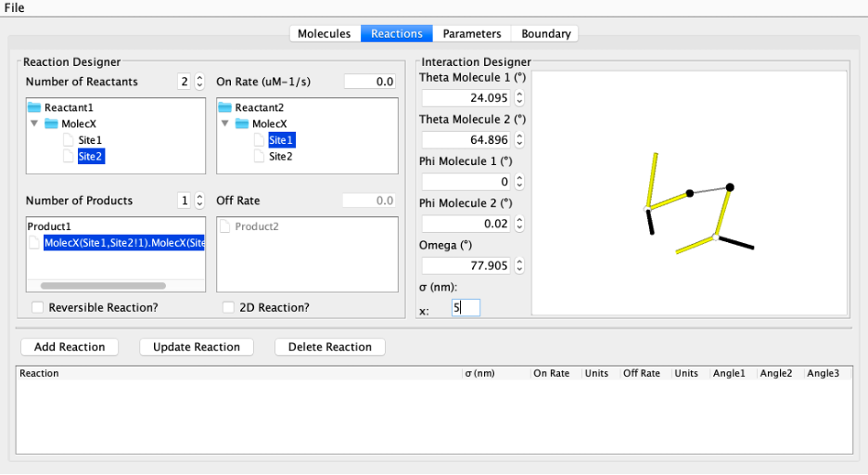Image resolution: width=868 pixels, height=475 pixels.
Task: Click the Product1 horizontal scrollbar
Action: tap(103, 286)
